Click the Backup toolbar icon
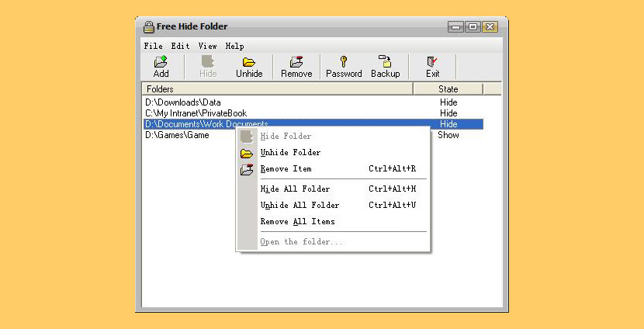 click(386, 61)
